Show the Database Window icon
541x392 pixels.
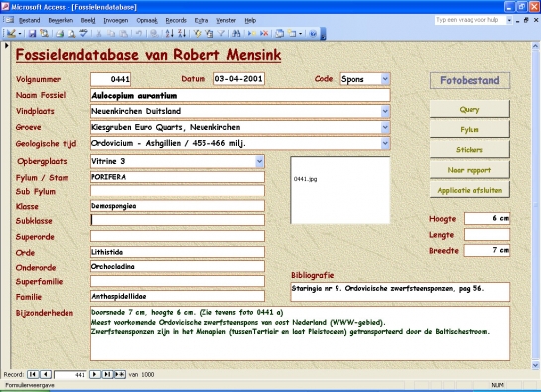280,33
